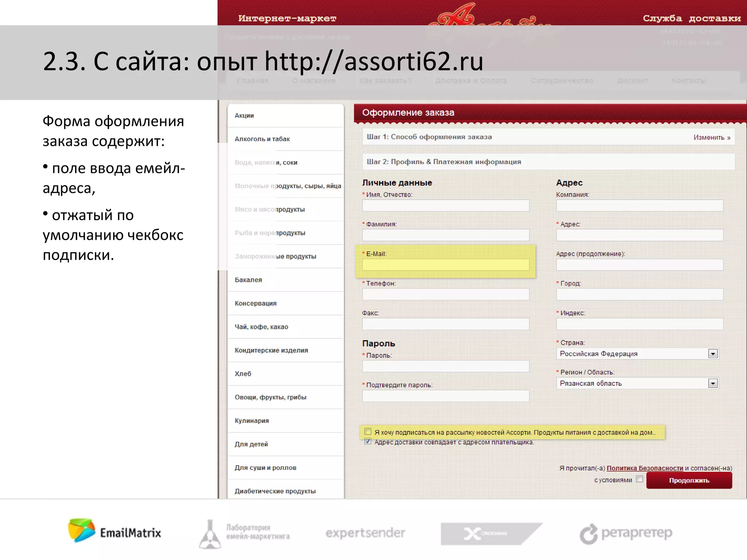Click the EmailMatrix logo
This screenshot has height=560, width=747.
pyautogui.click(x=115, y=531)
